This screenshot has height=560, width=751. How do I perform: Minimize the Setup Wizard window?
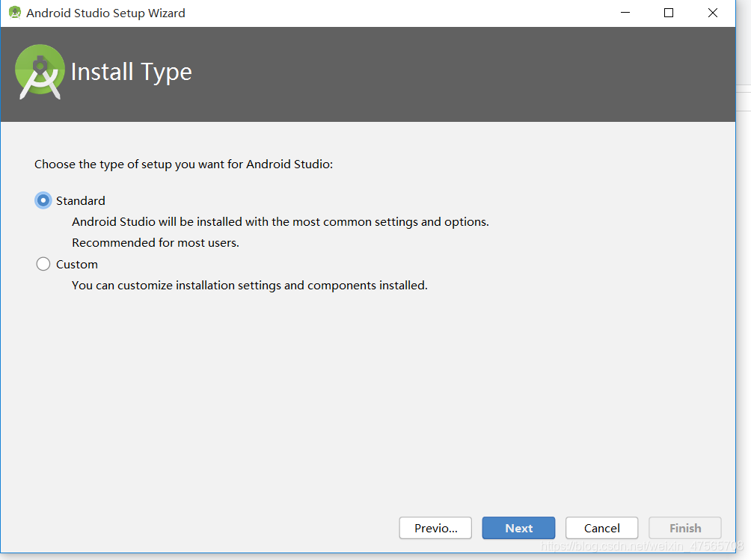point(625,13)
